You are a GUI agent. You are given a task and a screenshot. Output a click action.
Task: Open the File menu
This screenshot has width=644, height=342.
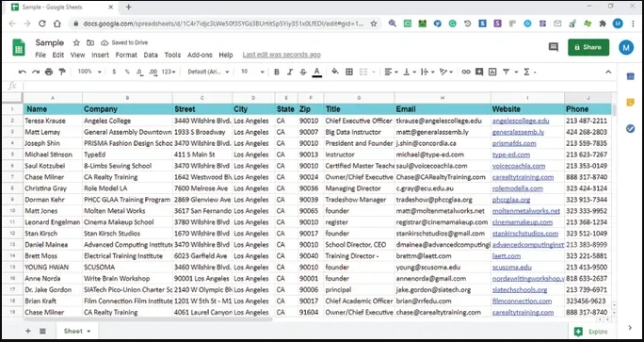pos(40,55)
